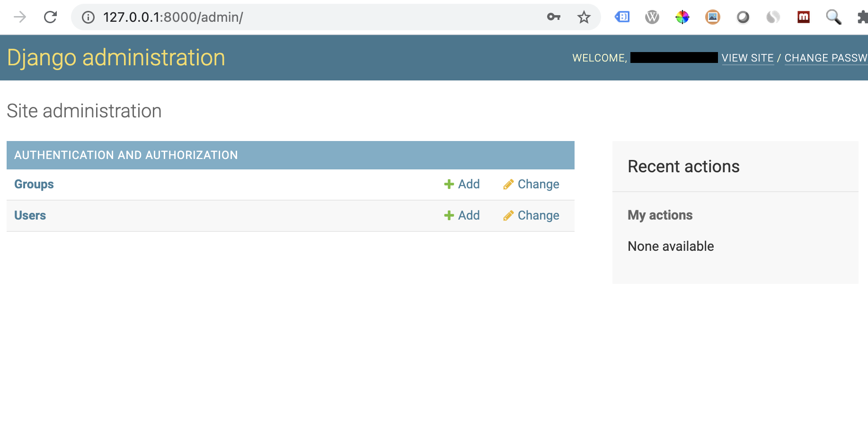Open the Change Password link

point(826,58)
